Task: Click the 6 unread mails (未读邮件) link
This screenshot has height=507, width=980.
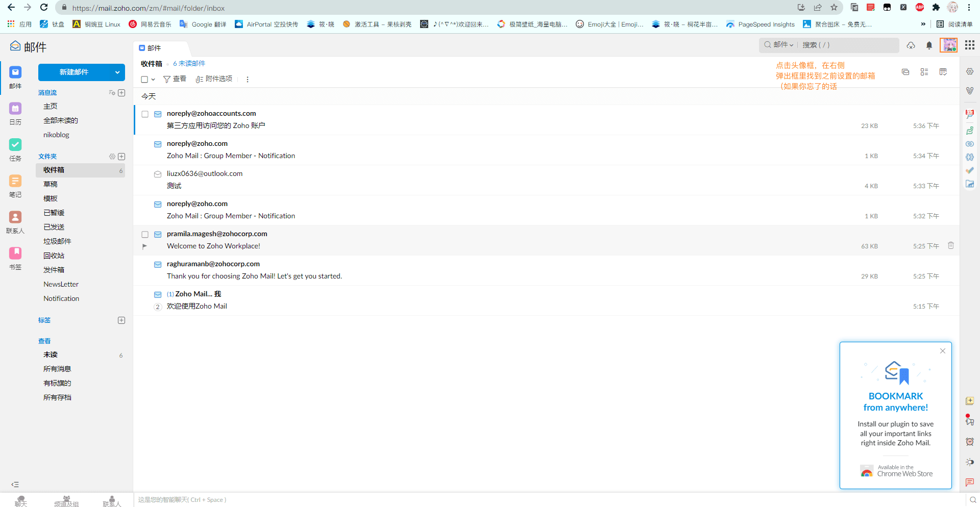Action: pos(189,64)
